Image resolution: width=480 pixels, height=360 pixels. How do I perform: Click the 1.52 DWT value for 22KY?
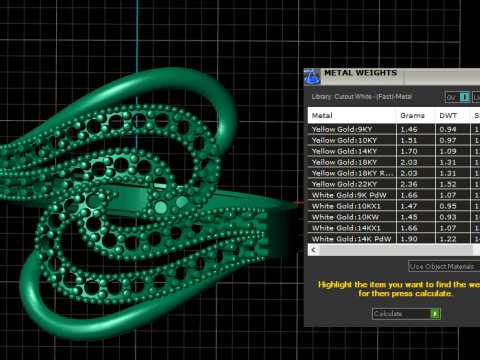point(448,184)
